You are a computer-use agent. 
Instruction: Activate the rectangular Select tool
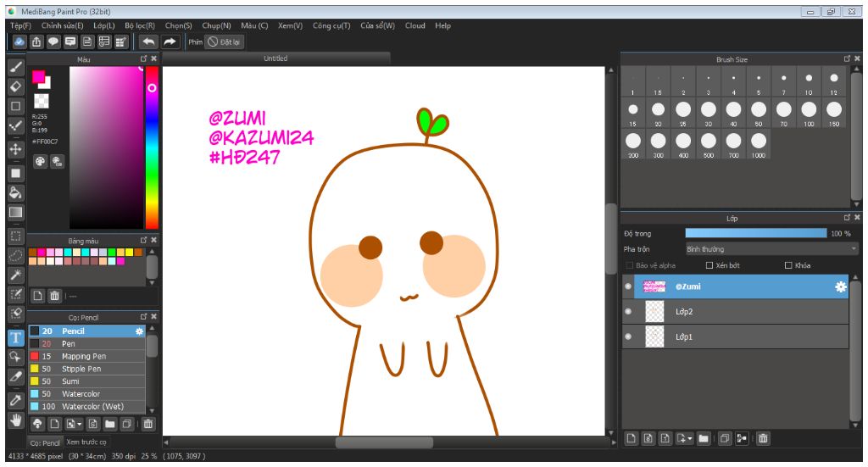point(16,236)
